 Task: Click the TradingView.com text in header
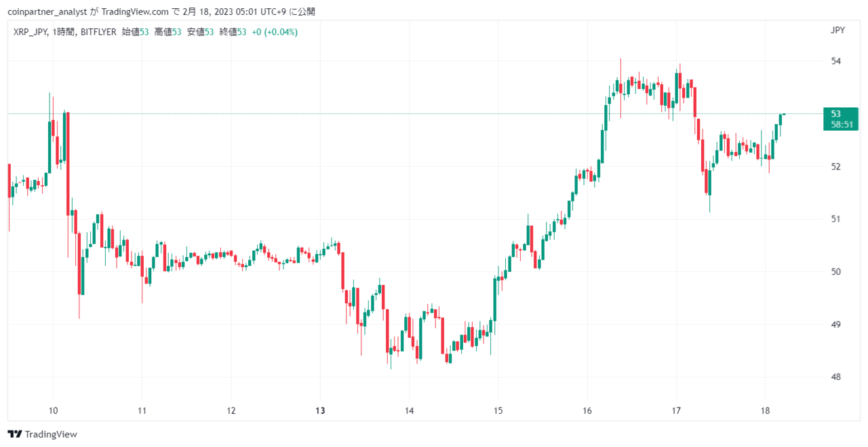click(135, 12)
